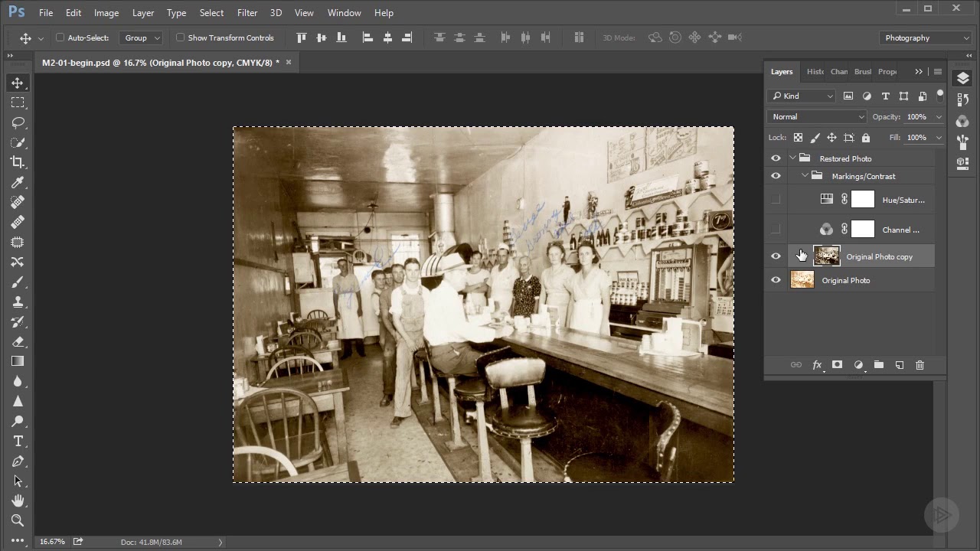The image size is (980, 551).
Task: Create new fill or adjustment layer
Action: 858,365
